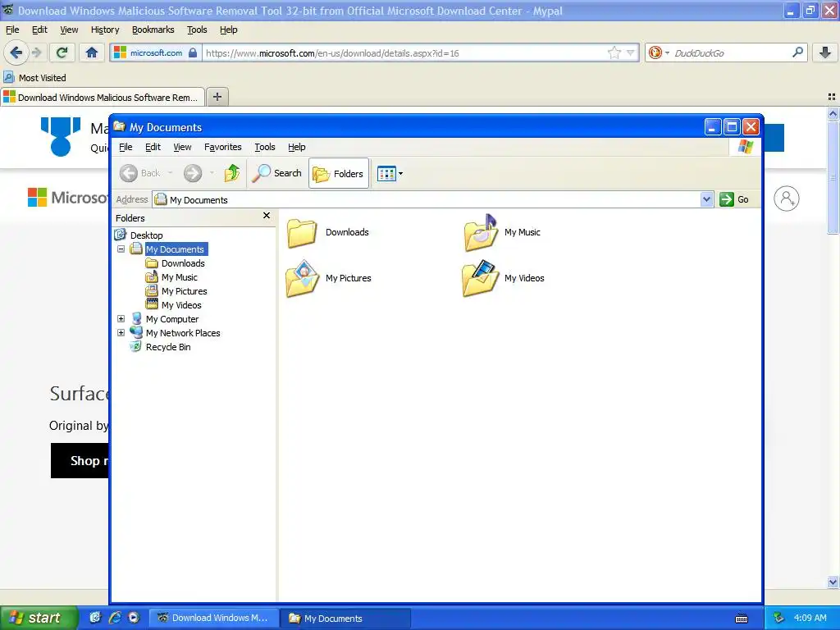The height and width of the screenshot is (630, 840).
Task: Open Search in My Documents toolbar
Action: coord(277,173)
